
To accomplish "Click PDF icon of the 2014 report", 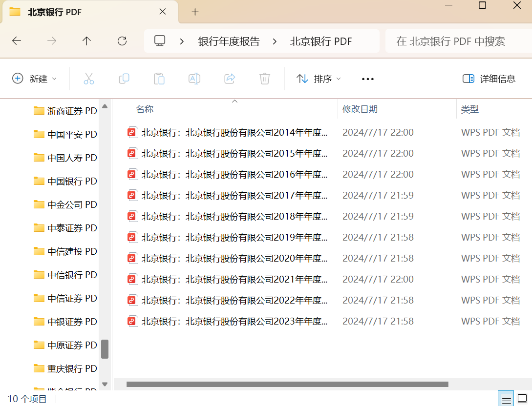I will tap(132, 132).
